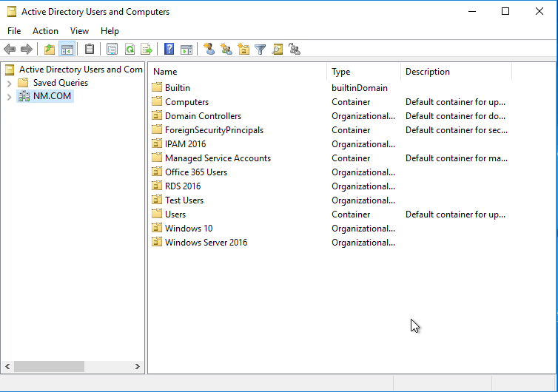This screenshot has width=558, height=392.
Task: Create new organizational unit toolbar icon
Action: (x=243, y=49)
